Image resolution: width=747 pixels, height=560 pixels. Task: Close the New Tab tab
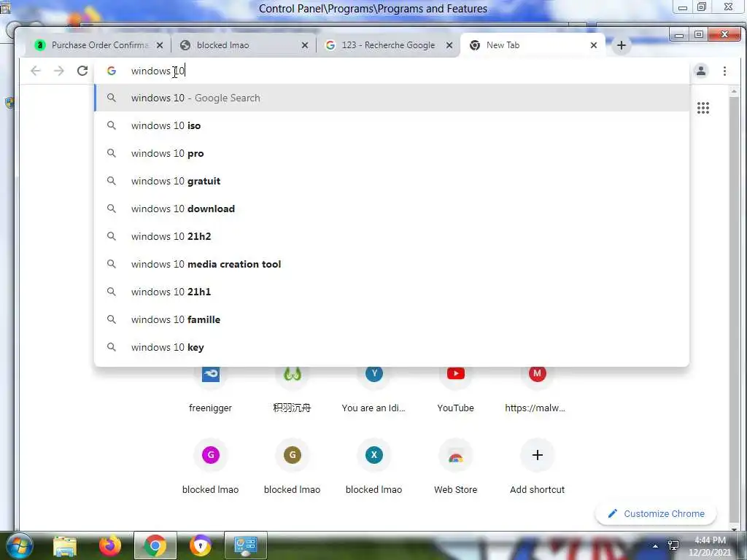(x=594, y=45)
